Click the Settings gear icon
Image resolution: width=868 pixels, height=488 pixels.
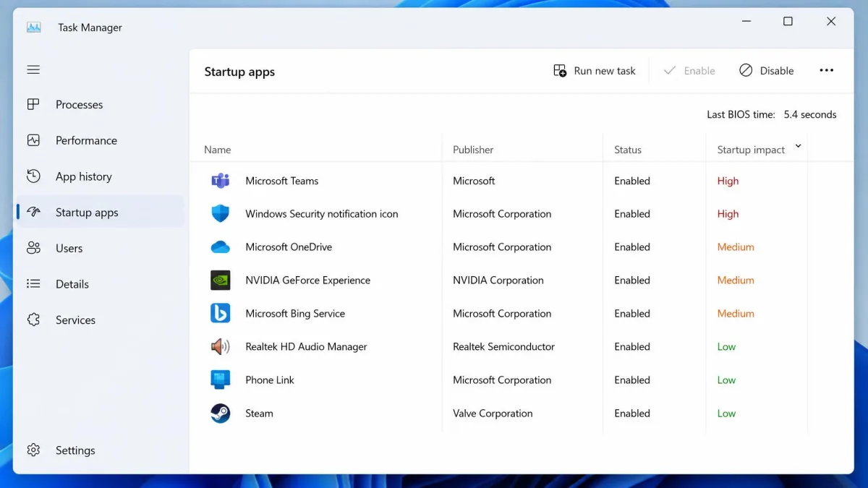[33, 450]
